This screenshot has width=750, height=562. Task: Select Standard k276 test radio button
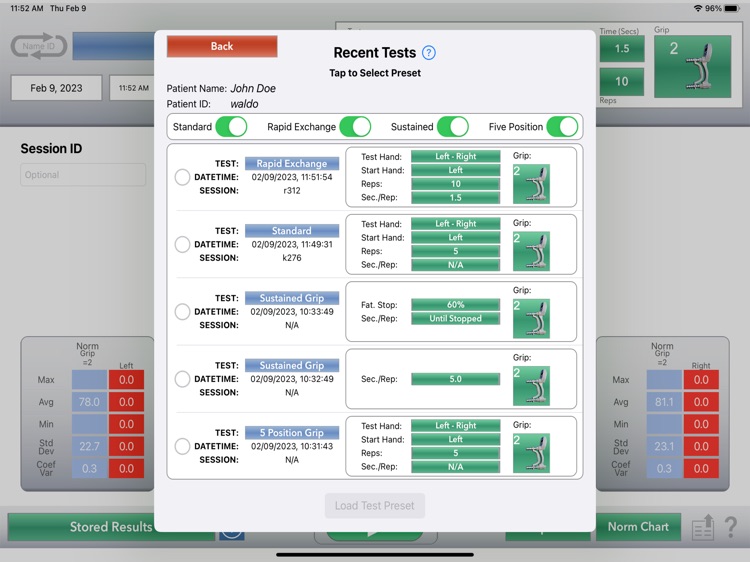click(182, 244)
